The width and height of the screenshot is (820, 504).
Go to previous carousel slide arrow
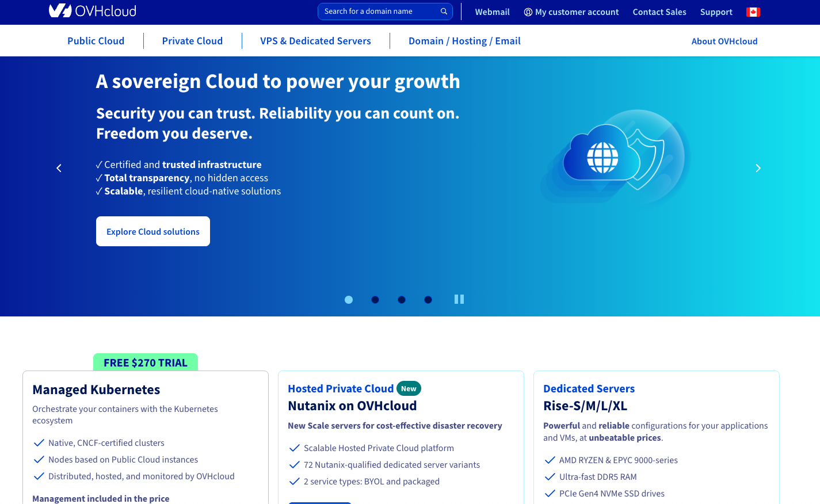59,168
